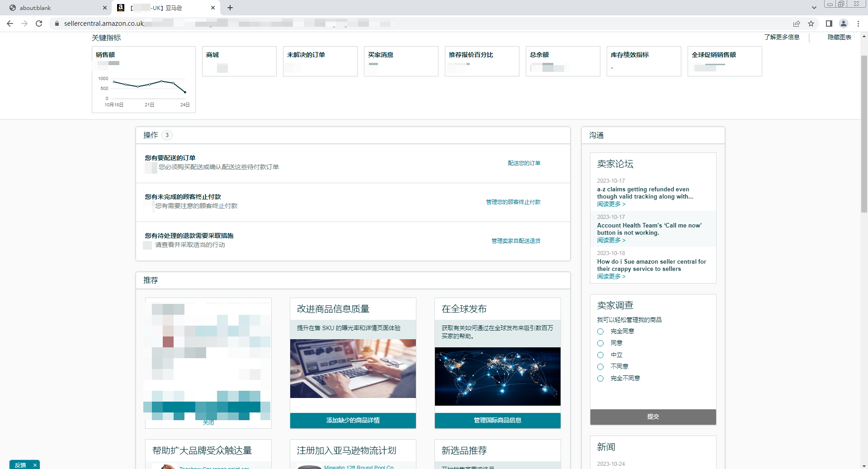
Task: Open the 商城 metric card
Action: point(239,61)
